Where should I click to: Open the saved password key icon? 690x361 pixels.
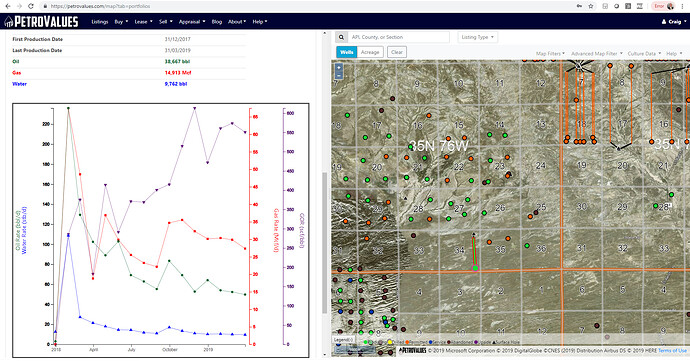[x=579, y=6]
